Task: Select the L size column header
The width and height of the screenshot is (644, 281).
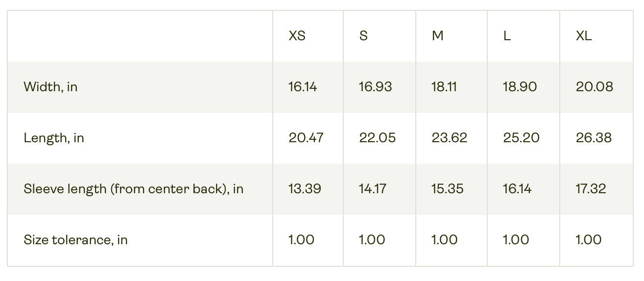Action: click(x=507, y=36)
